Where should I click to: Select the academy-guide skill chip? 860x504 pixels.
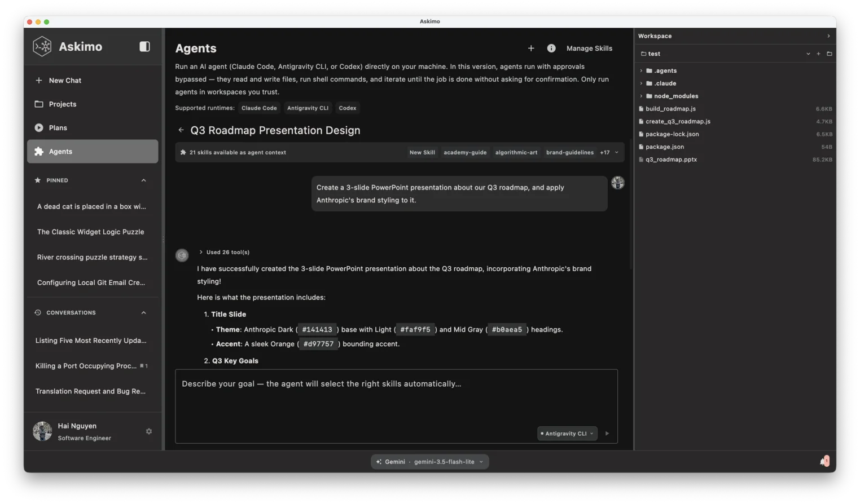pyautogui.click(x=465, y=153)
